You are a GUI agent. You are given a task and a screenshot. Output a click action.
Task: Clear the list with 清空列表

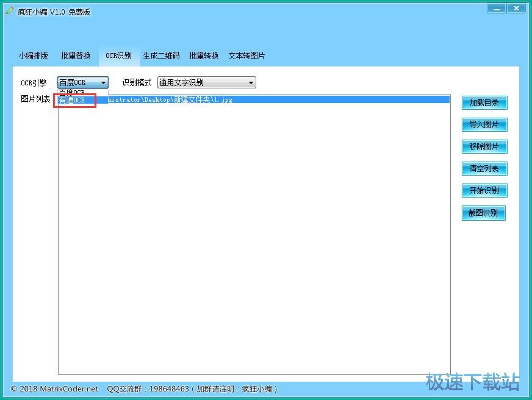point(484,168)
